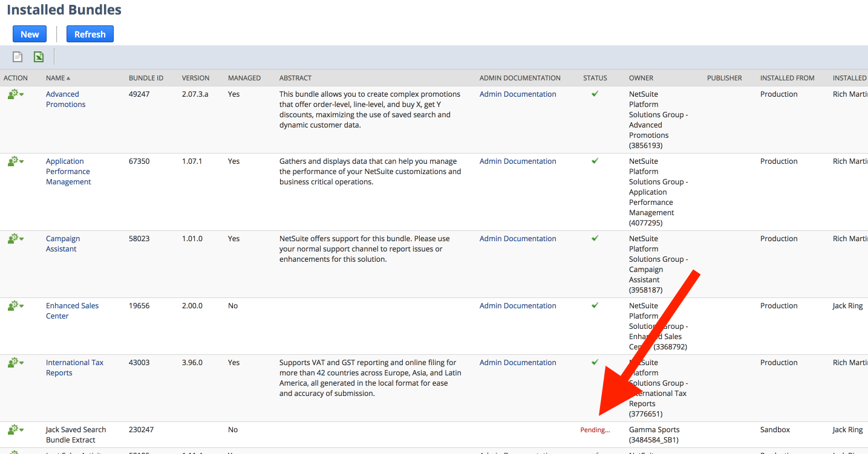Open action menu for Campaign Assistant bundle

point(16,239)
